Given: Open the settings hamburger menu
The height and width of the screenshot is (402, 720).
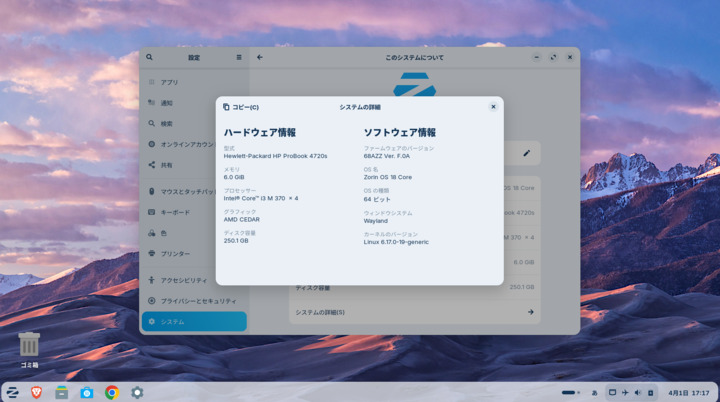Looking at the screenshot, I should point(239,57).
